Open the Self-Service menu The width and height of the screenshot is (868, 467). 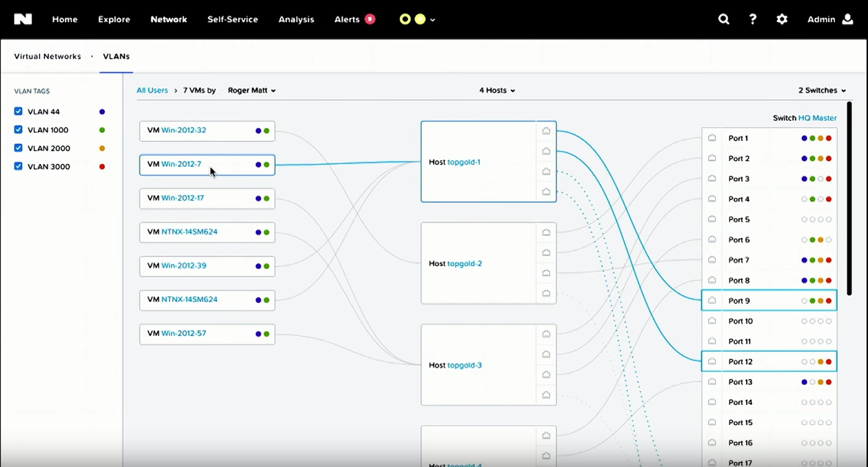[232, 19]
